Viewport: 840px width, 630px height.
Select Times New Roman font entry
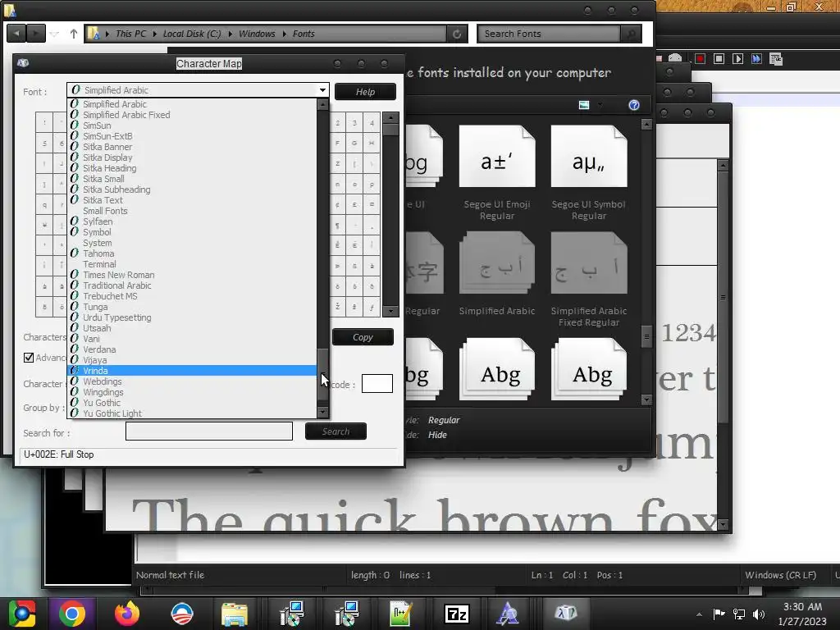[192, 275]
